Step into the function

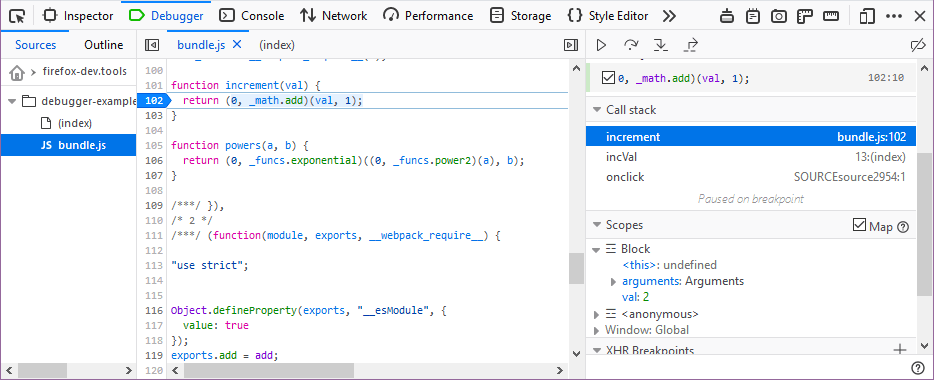(x=660, y=45)
